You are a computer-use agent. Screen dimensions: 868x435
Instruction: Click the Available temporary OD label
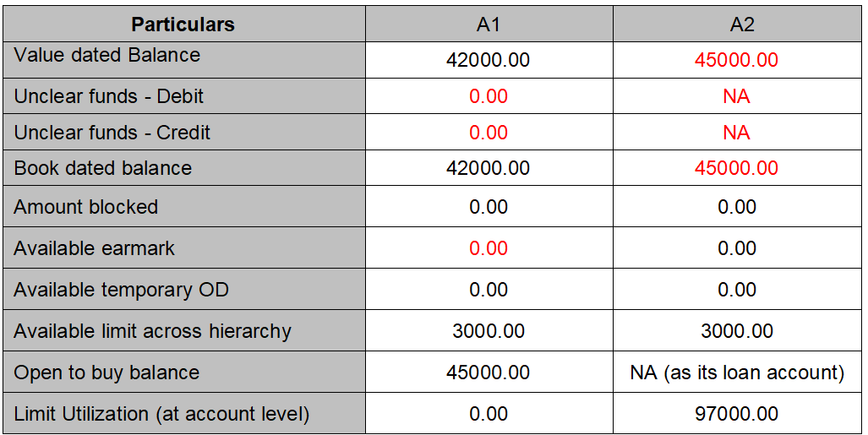120,290
